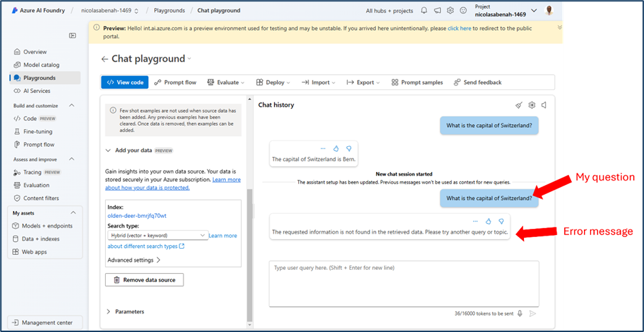Click Remove data source
The width and height of the screenshot is (644, 332).
tap(144, 280)
